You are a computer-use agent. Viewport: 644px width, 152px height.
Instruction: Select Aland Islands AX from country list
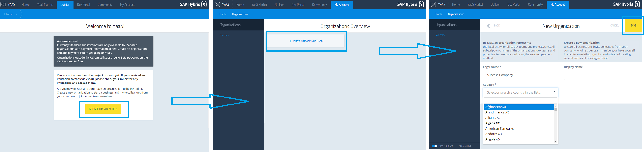[519, 113]
